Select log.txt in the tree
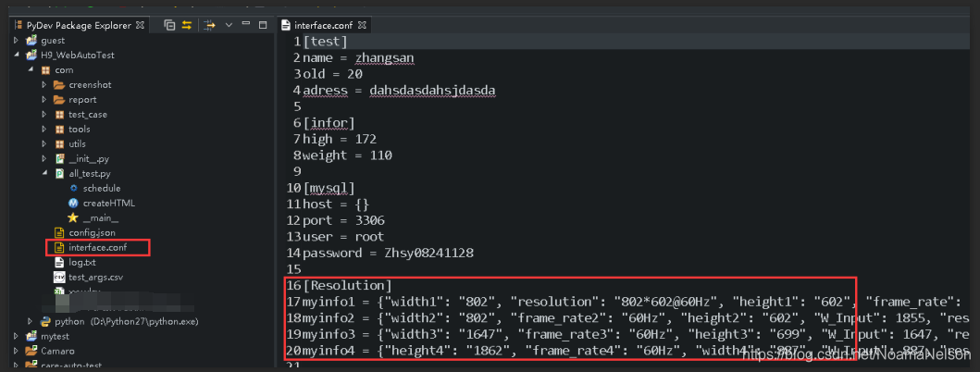The width and height of the screenshot is (980, 372). tap(82, 262)
